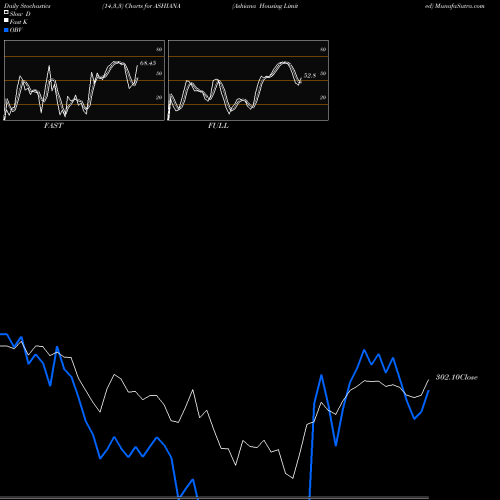Click the 52.8 value in FULL chart
This screenshot has width=500, height=500.
tap(310, 76)
